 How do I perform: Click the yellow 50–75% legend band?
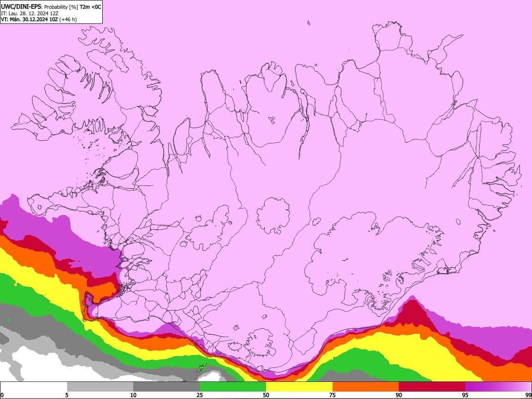[x=299, y=387]
